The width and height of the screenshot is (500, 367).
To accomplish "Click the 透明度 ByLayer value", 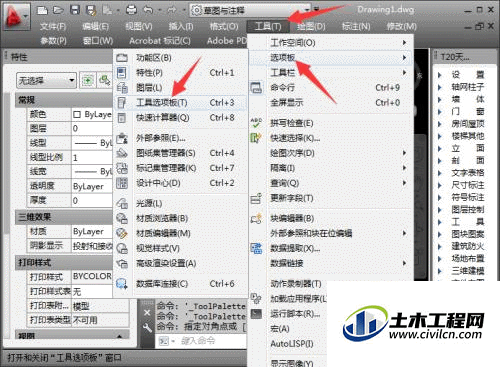I will tap(92, 186).
